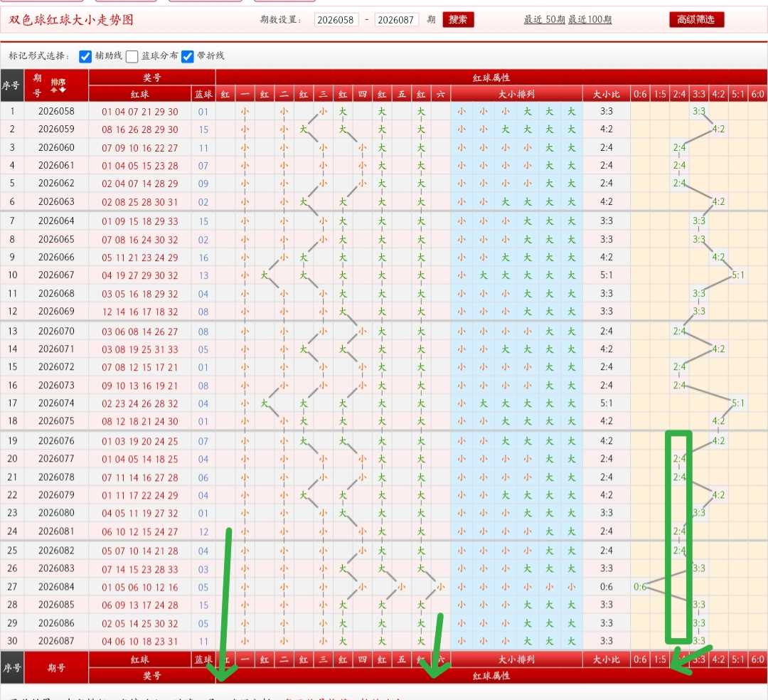
Task: Click red balls 07 11 14 16 27 28
Action: pos(140,477)
